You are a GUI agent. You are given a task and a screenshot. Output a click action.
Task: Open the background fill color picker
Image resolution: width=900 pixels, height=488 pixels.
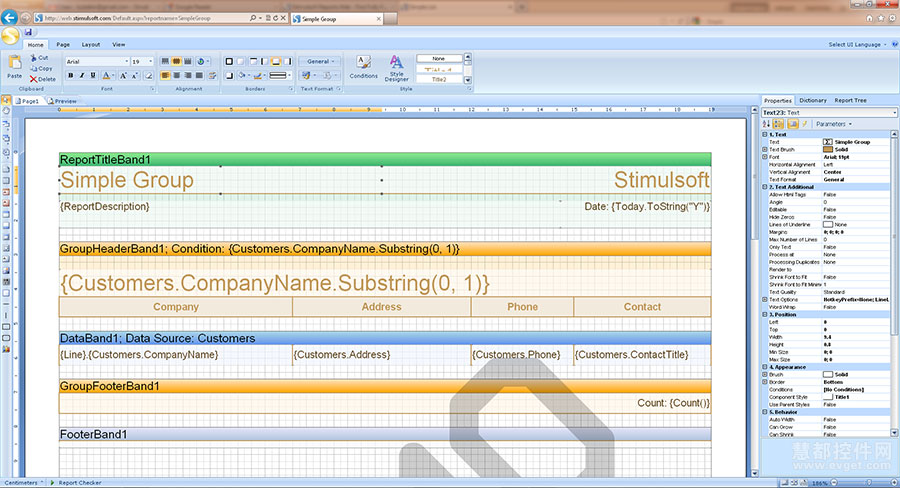pos(243,76)
